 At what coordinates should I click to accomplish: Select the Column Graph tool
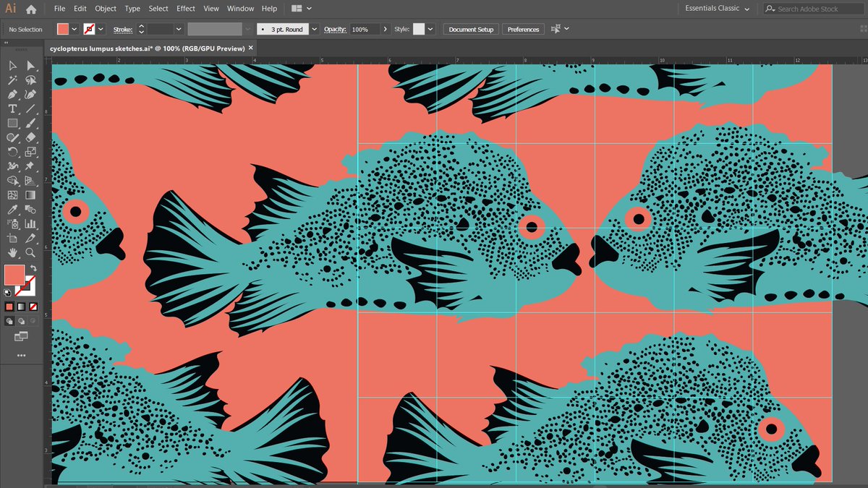click(x=30, y=224)
